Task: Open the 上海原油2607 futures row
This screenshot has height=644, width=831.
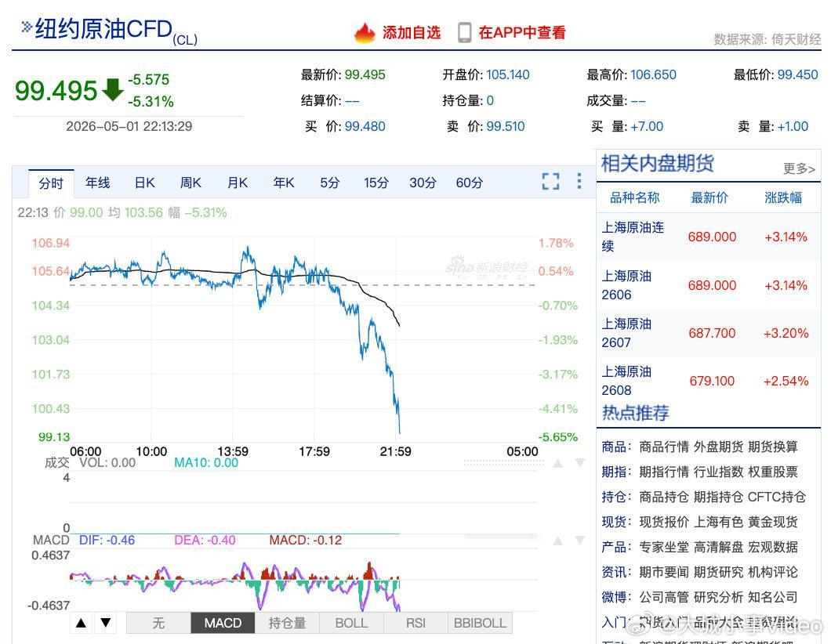Action: click(708, 333)
